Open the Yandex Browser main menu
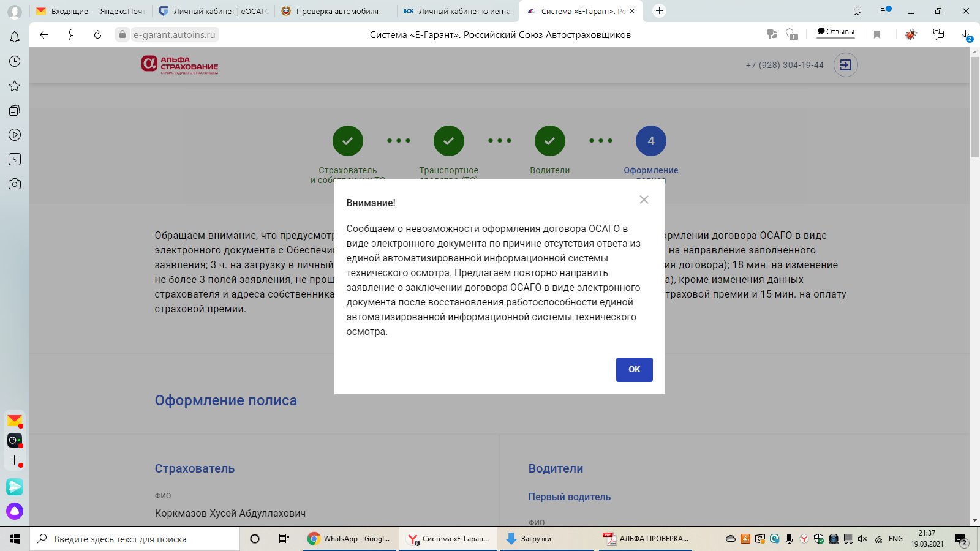 click(885, 10)
